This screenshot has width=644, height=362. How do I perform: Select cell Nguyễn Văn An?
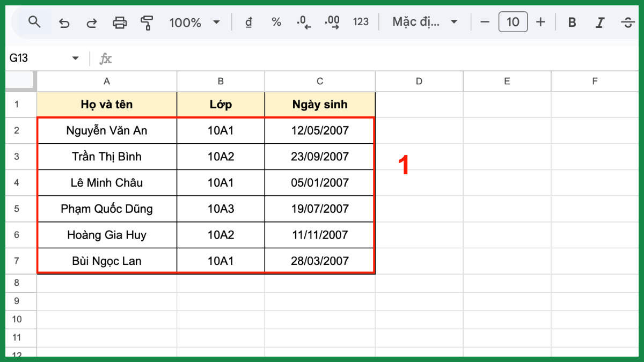[x=107, y=130]
